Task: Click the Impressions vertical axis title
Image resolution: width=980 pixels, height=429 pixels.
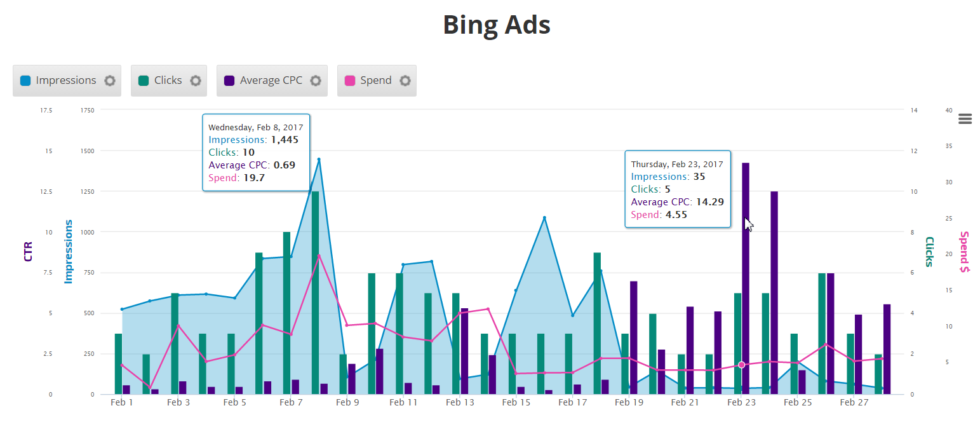Action: click(69, 251)
